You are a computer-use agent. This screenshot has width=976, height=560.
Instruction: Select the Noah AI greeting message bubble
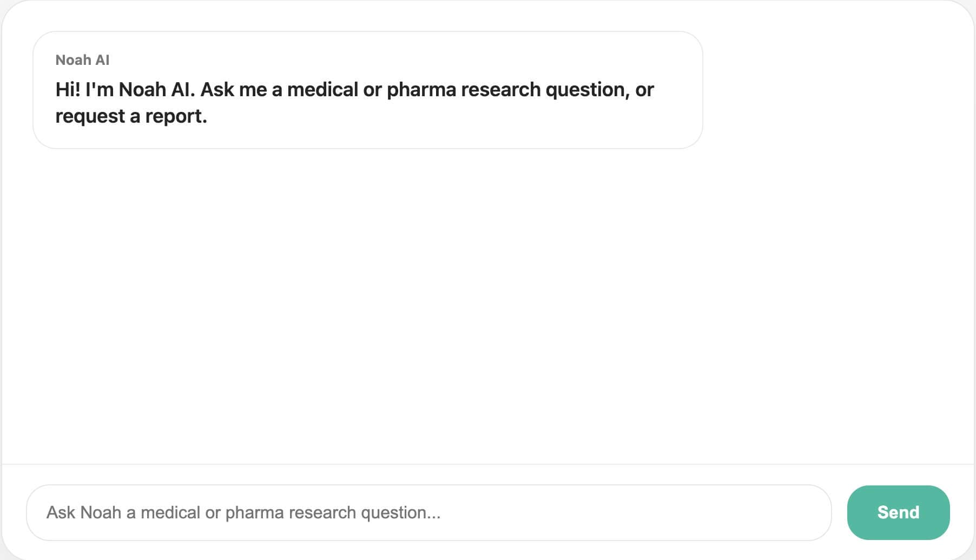(368, 89)
